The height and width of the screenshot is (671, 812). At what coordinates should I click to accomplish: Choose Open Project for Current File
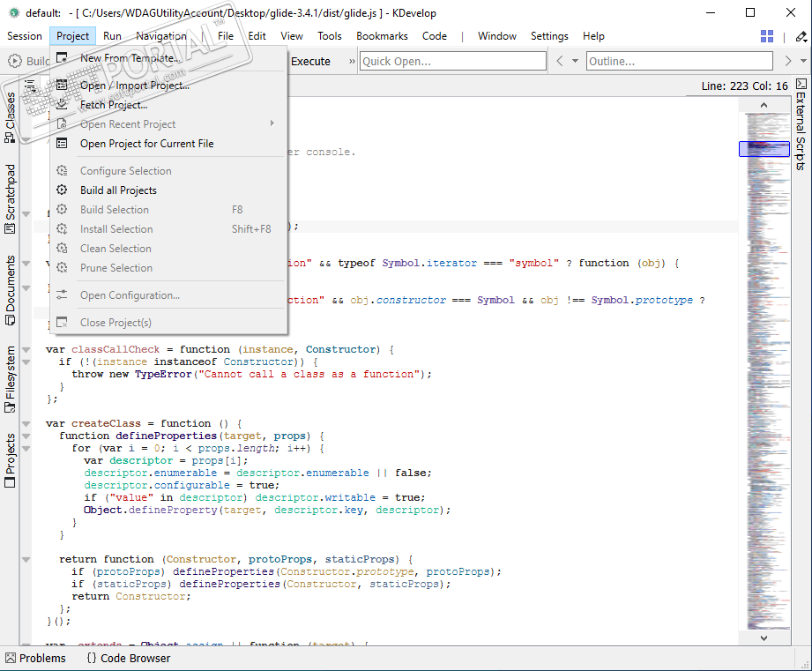point(146,144)
